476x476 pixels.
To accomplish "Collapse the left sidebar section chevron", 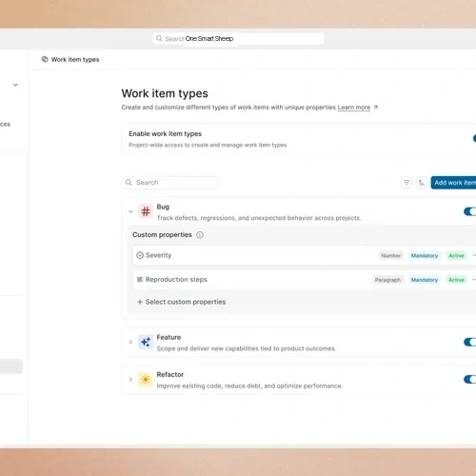I will coord(15,85).
